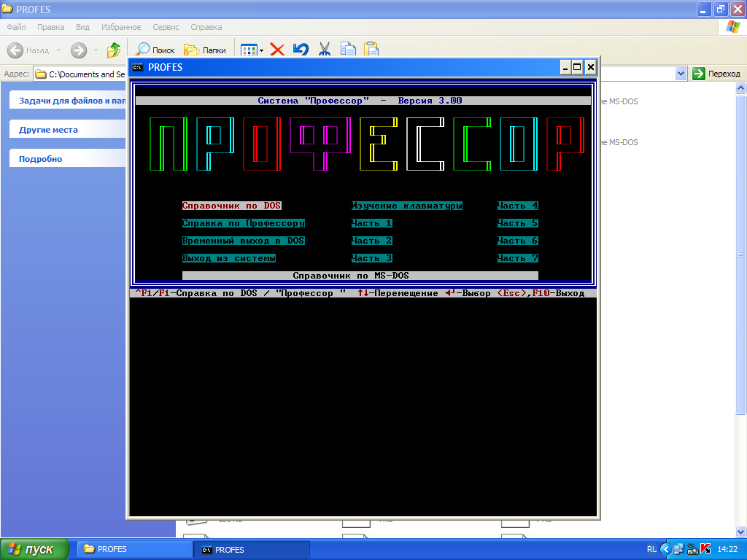
Task: Click the Cut scissors toolbar icon
Action: (325, 49)
